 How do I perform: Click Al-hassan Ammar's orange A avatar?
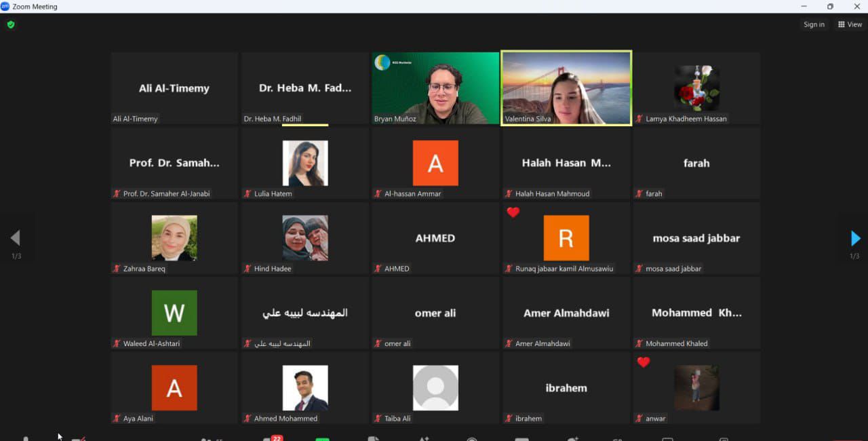pos(435,164)
